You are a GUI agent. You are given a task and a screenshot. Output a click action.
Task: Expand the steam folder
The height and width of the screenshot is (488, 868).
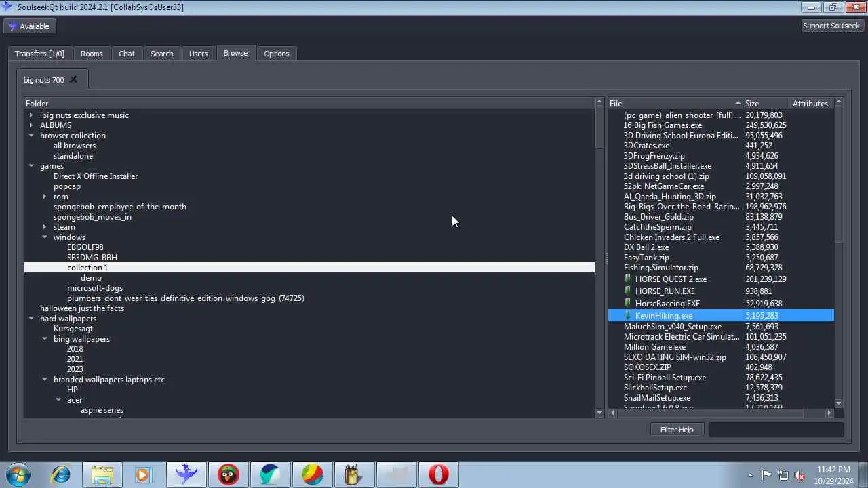pyautogui.click(x=45, y=227)
